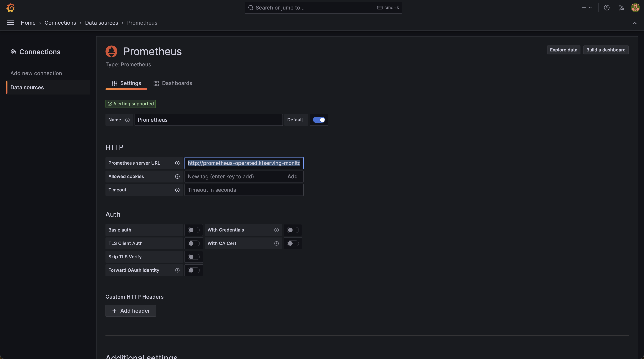This screenshot has width=644, height=359.
Task: Enable the With Credentials toggle
Action: (293, 230)
